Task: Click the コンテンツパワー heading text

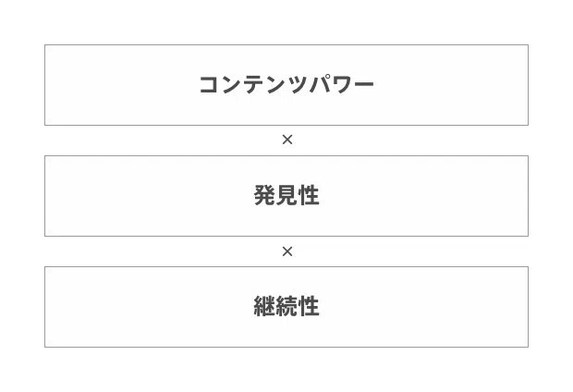Action: coord(286,85)
